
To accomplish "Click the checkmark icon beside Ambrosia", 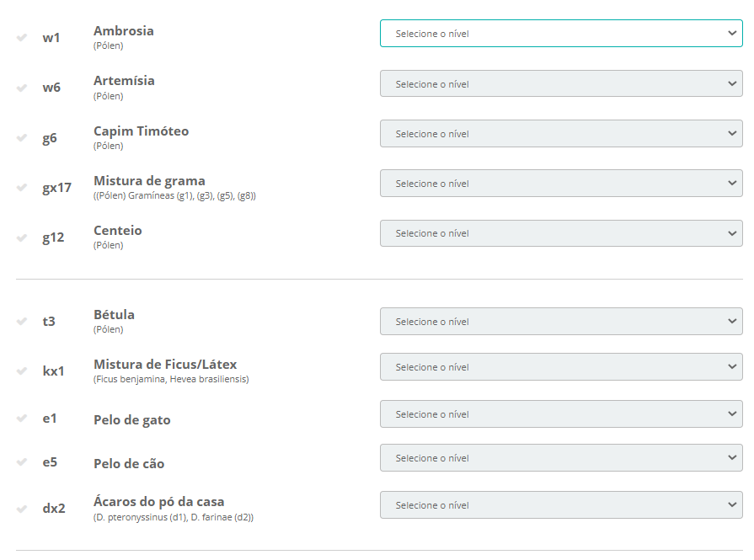I will (x=22, y=38).
